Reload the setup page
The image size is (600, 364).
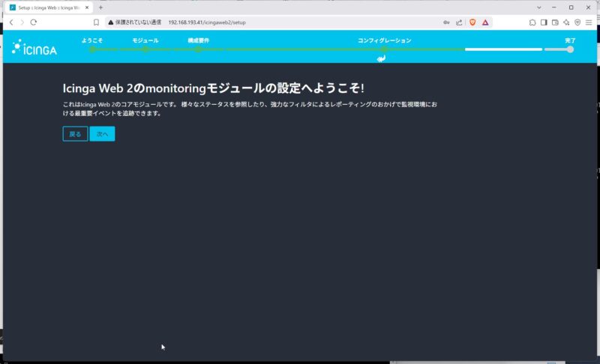pos(33,22)
